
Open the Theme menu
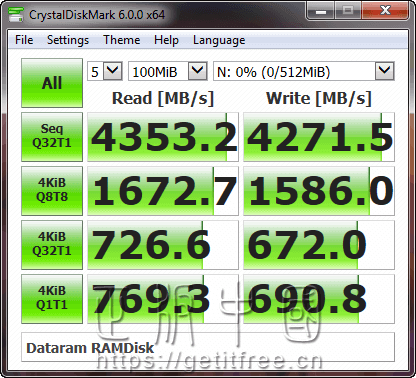tap(121, 40)
